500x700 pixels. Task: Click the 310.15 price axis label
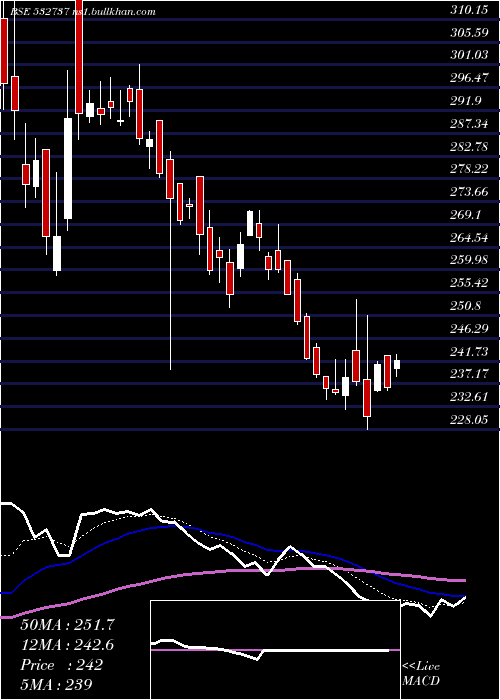[x=469, y=10]
